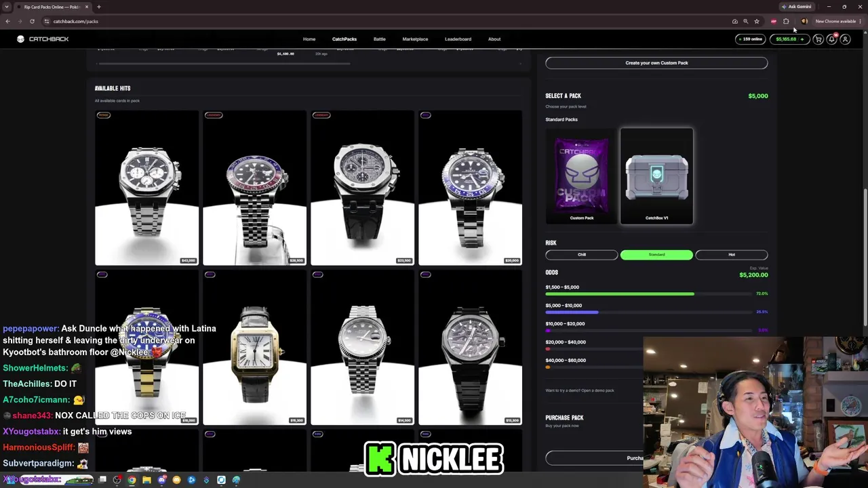Open the Chrome three-dot menu
868x488 pixels.
[x=860, y=21]
